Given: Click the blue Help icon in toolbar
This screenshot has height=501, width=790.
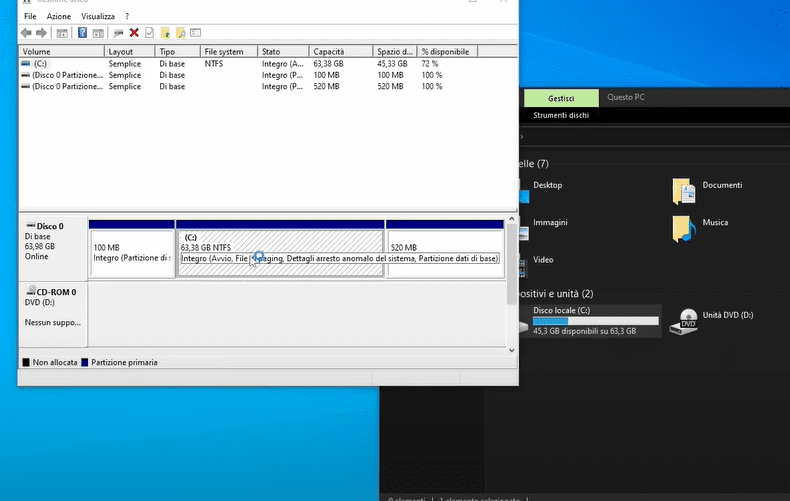Looking at the screenshot, I should coord(82,33).
